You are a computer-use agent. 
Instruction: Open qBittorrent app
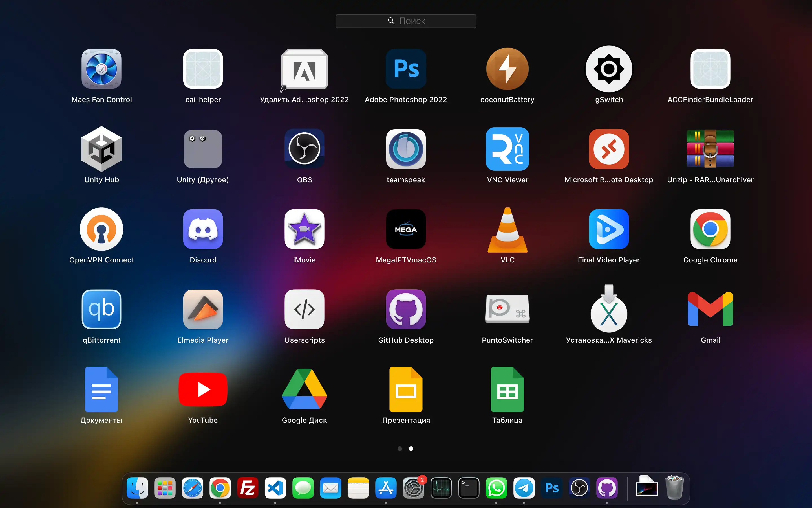tap(101, 309)
